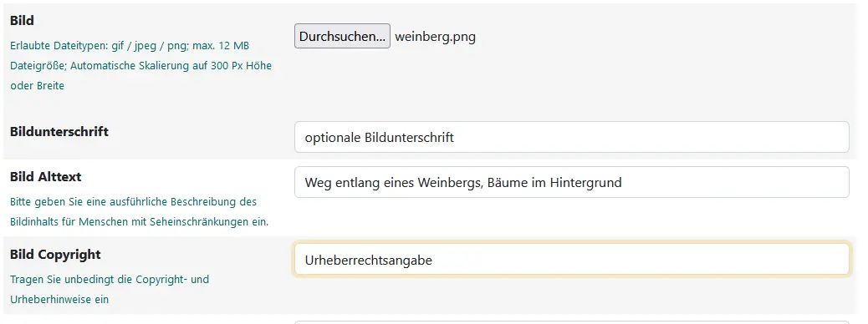Place cursor on text optionale Bildunterschrift
The width and height of the screenshot is (868, 324).
tap(379, 138)
